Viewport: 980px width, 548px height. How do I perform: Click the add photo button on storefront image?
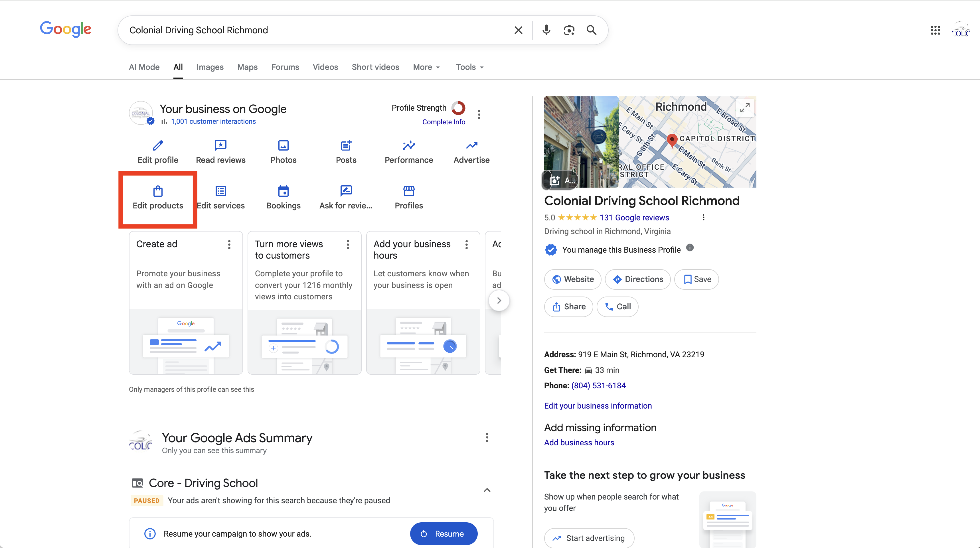560,180
